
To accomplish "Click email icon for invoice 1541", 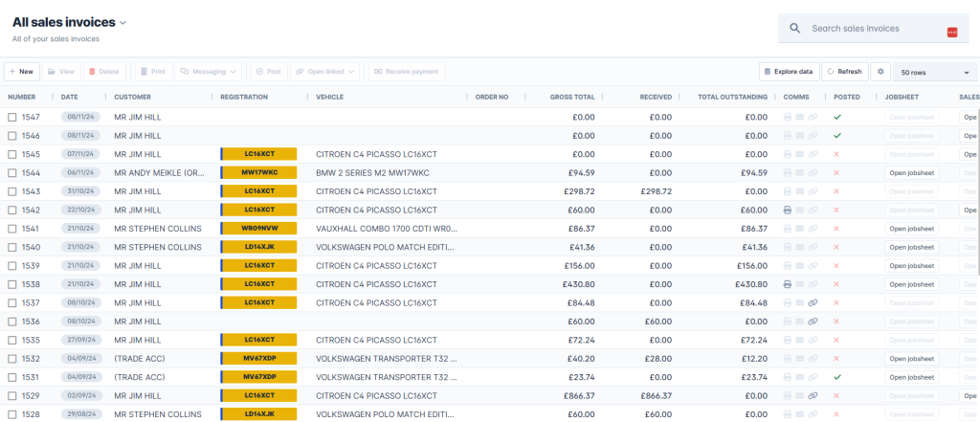I will [800, 229].
